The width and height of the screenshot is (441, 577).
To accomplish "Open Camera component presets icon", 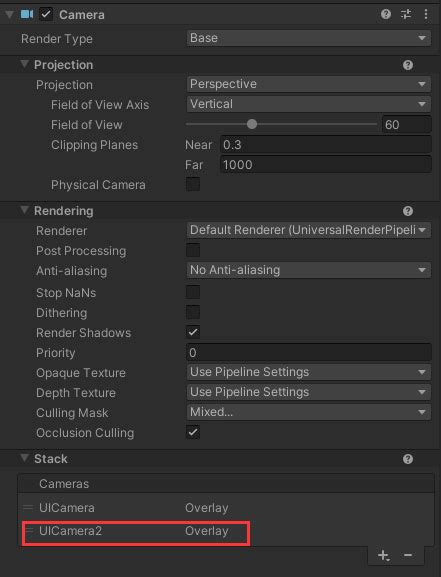I will pos(406,14).
